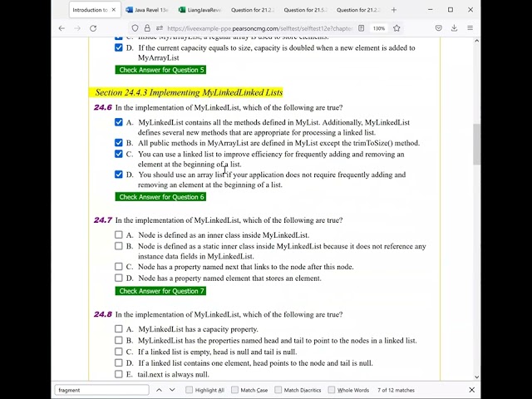
Task: Switch to the Java Revel 13e tab
Action: click(x=147, y=10)
